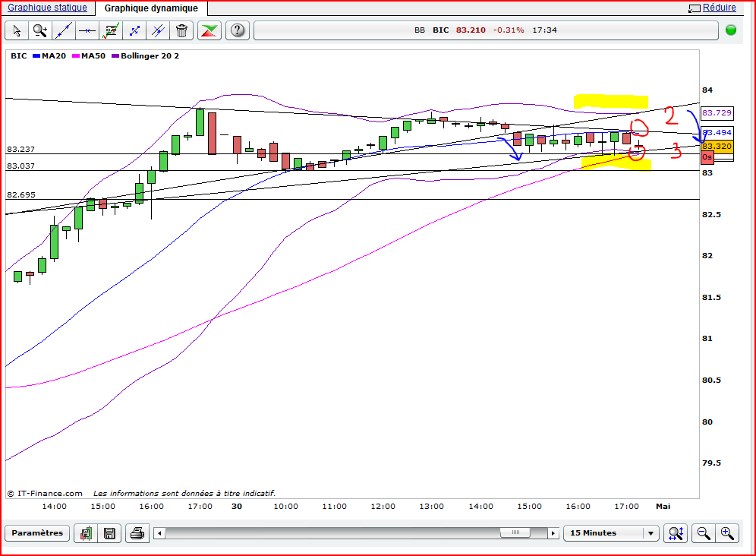This screenshot has height=556, width=756.
Task: Click the trash can delete icon
Action: click(181, 30)
